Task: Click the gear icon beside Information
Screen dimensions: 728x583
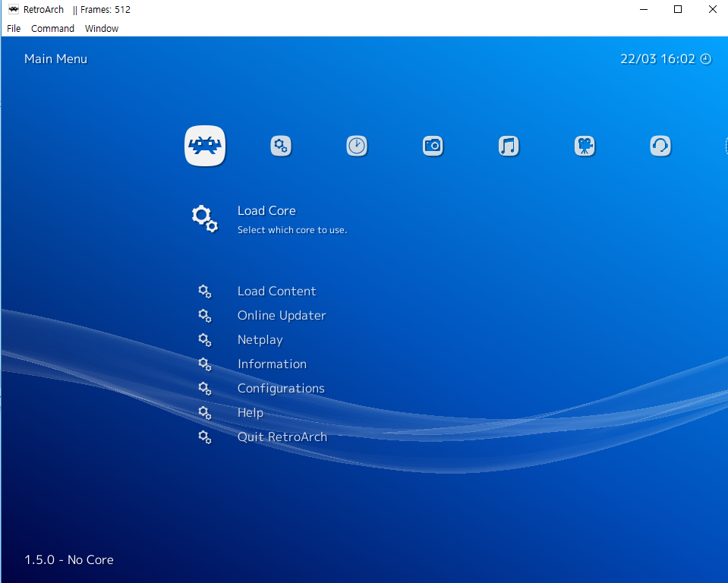Action: 205,364
